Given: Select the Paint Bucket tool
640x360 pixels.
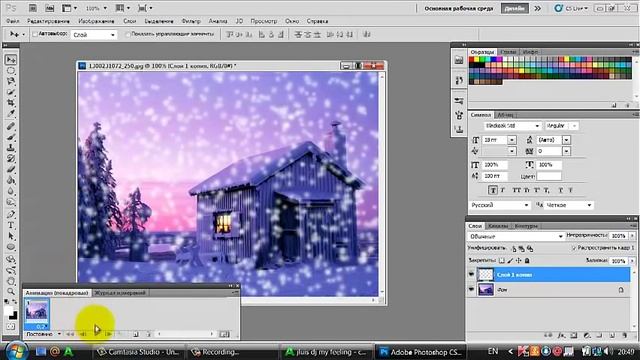Looking at the screenshot, I should point(11,180).
